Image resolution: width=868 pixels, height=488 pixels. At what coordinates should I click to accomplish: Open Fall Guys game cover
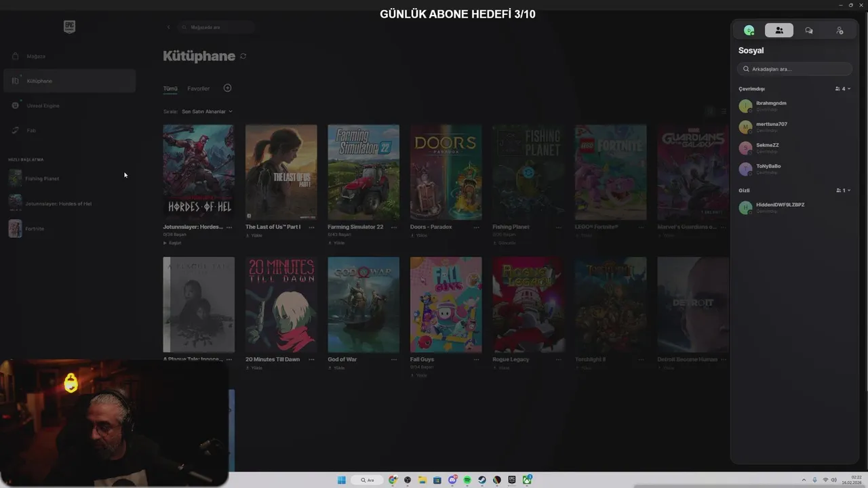pos(446,304)
